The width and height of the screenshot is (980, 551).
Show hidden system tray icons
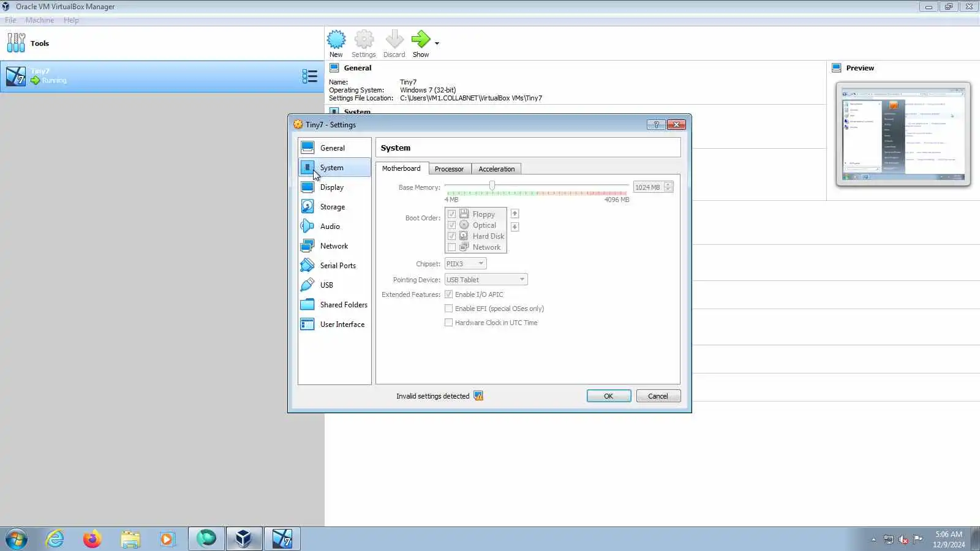[873, 539]
